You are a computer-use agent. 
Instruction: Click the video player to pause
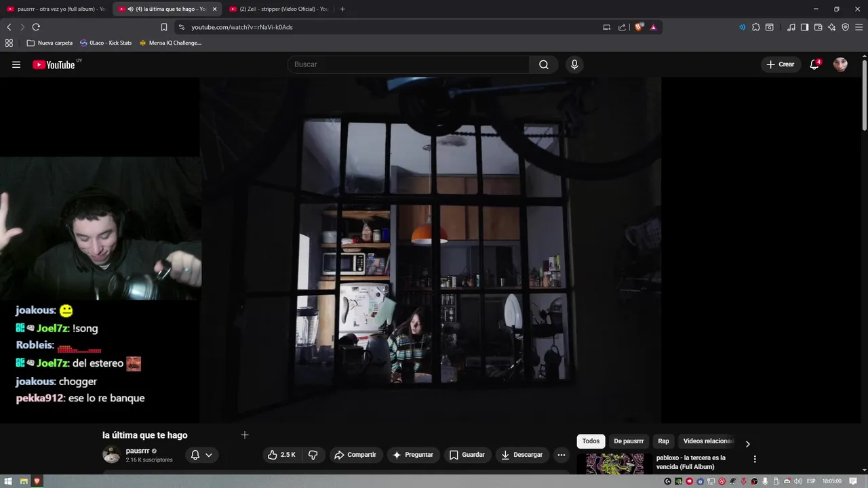pos(430,251)
